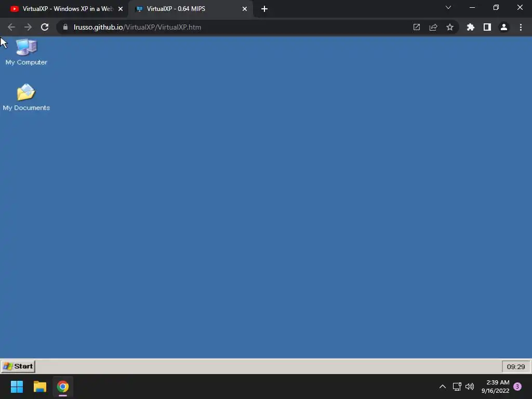This screenshot has width=532, height=399.
Task: Open the Windows 11 Start menu
Action: pos(17,387)
